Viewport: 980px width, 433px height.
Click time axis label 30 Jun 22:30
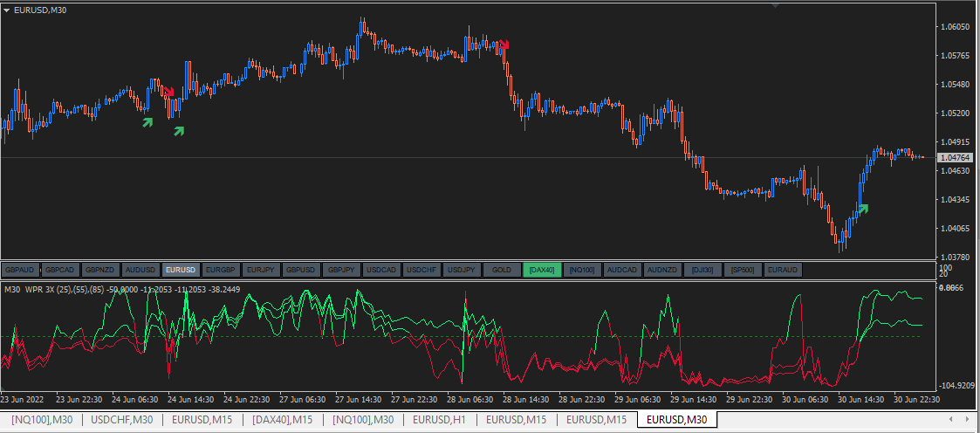point(915,399)
